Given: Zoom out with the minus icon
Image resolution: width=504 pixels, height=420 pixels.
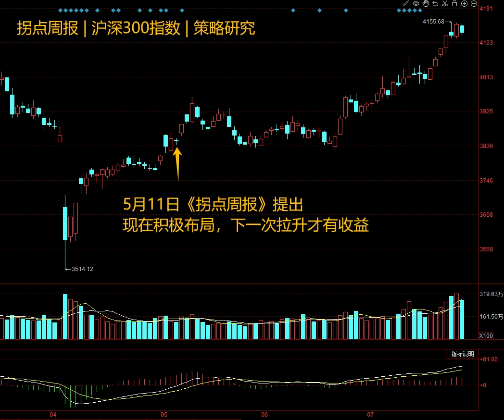Looking at the screenshot, I should click(x=474, y=3).
